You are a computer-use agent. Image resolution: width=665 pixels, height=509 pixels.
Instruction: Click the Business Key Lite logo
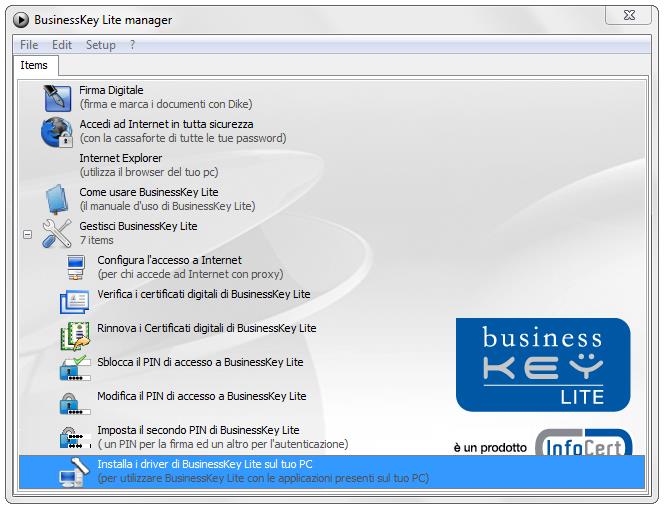pos(543,365)
